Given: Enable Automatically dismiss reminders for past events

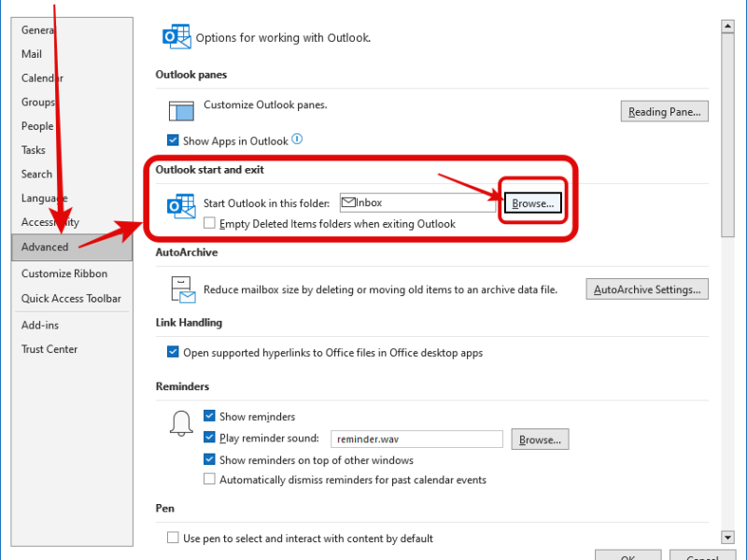Looking at the screenshot, I should pyautogui.click(x=209, y=479).
